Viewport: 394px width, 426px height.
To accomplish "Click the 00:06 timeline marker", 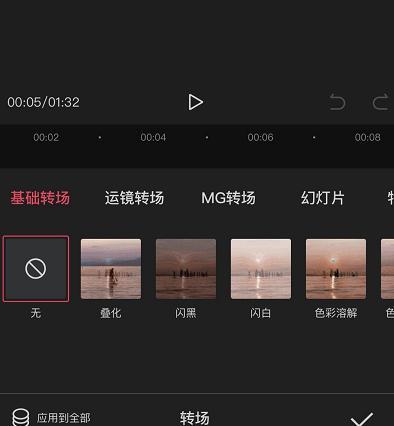I will coord(260,137).
